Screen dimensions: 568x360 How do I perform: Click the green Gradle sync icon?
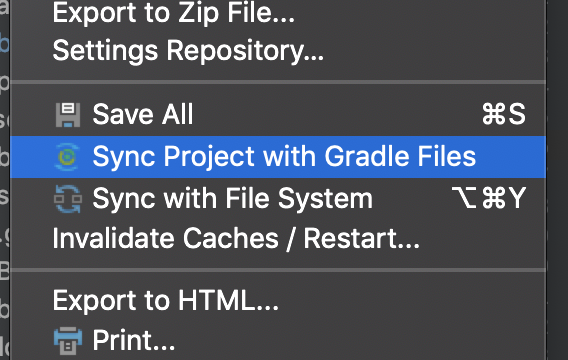click(67, 157)
